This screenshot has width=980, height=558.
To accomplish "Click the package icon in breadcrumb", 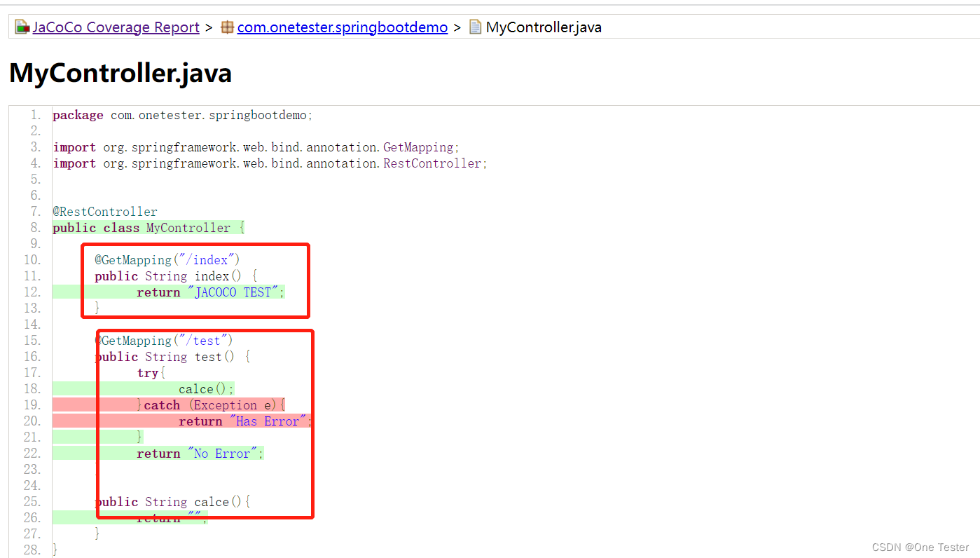I will pos(227,27).
